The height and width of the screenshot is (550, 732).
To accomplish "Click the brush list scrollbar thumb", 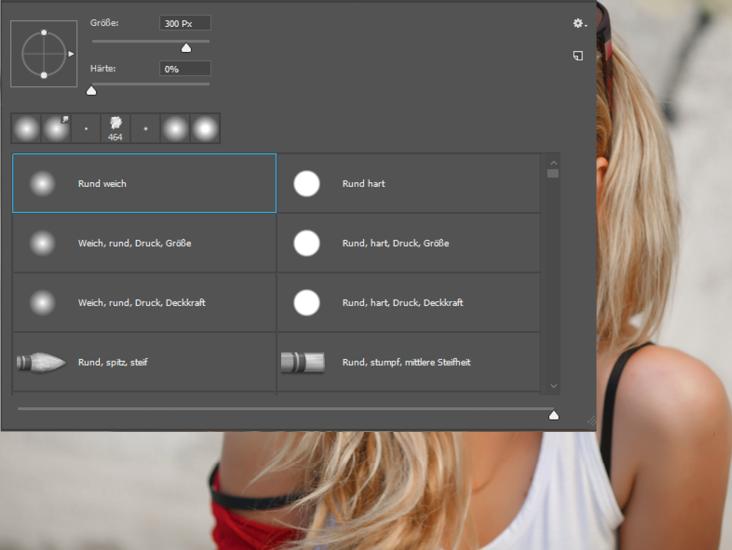I will click(x=553, y=174).
